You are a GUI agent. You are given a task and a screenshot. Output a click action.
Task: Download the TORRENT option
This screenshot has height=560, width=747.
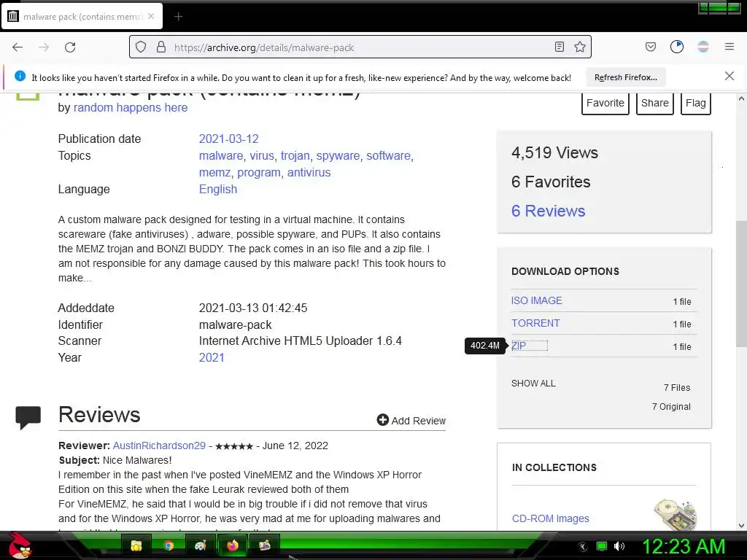pyautogui.click(x=535, y=323)
